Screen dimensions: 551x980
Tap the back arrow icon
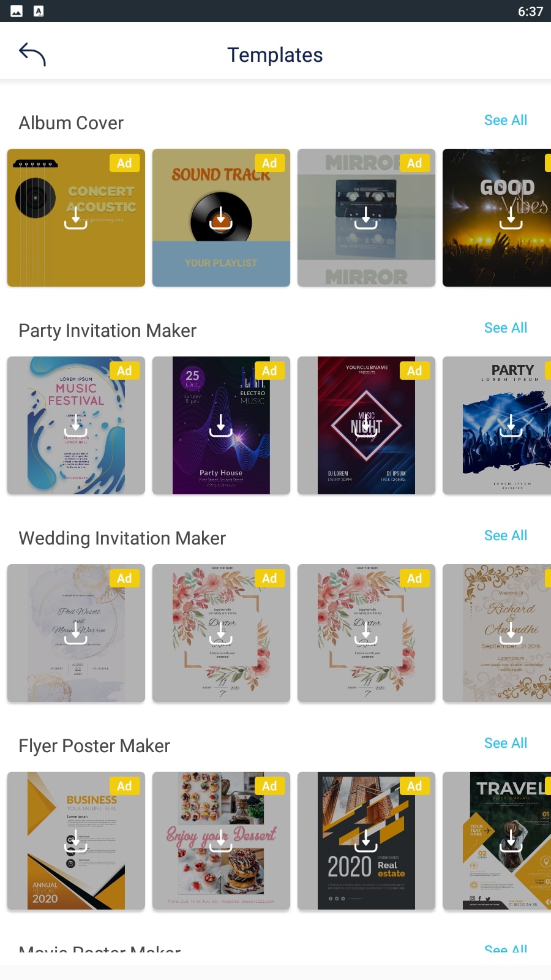point(32,55)
